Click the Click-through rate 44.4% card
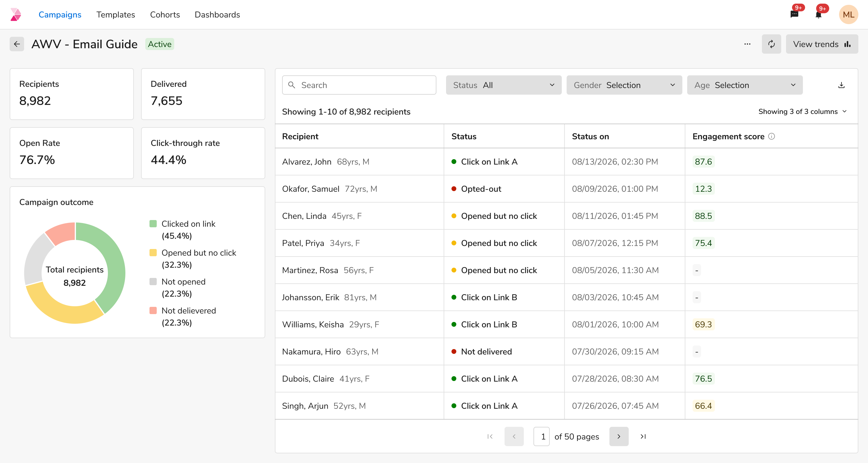 (x=203, y=153)
